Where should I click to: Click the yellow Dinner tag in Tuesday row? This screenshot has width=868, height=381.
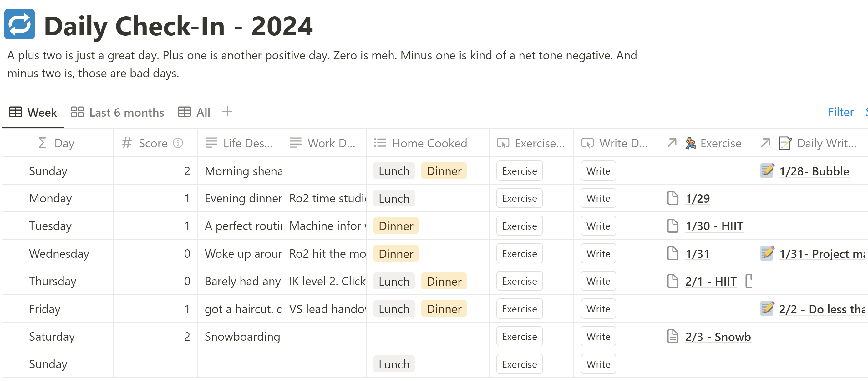[x=396, y=226]
